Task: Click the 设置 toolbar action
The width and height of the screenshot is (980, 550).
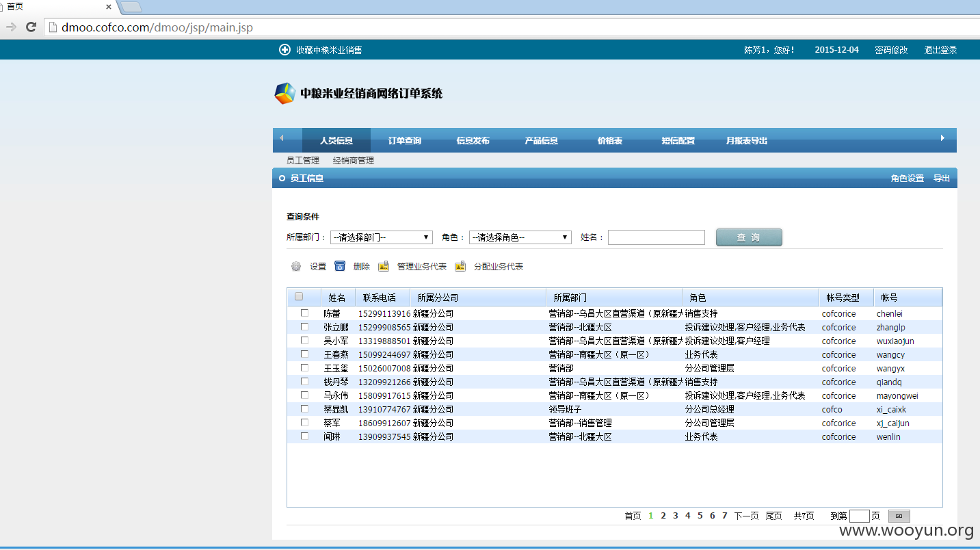Action: tap(318, 267)
